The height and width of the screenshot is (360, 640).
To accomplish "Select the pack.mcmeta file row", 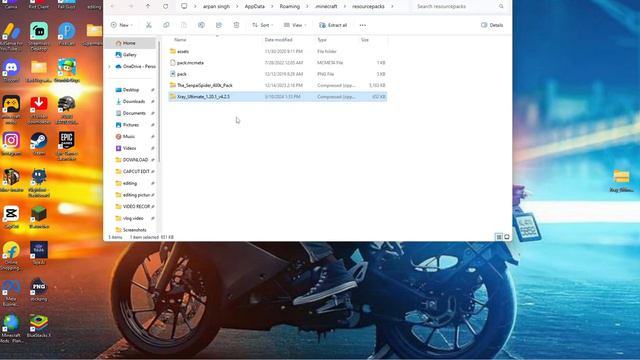I will coord(278,63).
